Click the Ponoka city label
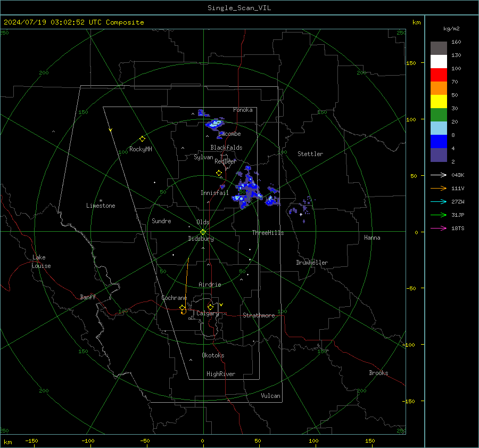479x448 pixels. (x=243, y=110)
